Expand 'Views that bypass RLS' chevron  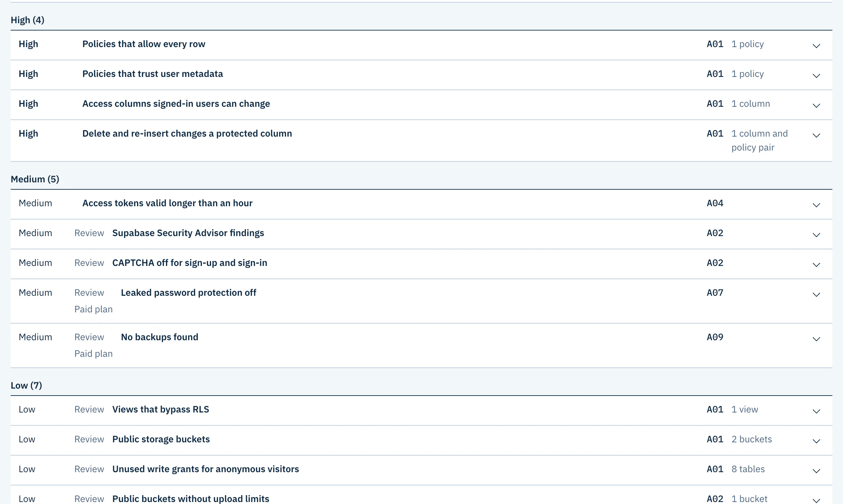click(x=816, y=411)
